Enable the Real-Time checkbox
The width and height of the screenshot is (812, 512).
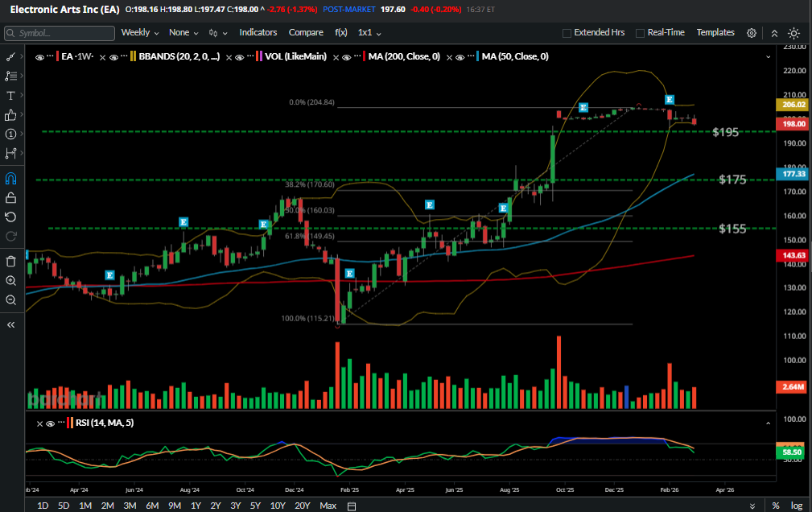point(640,33)
